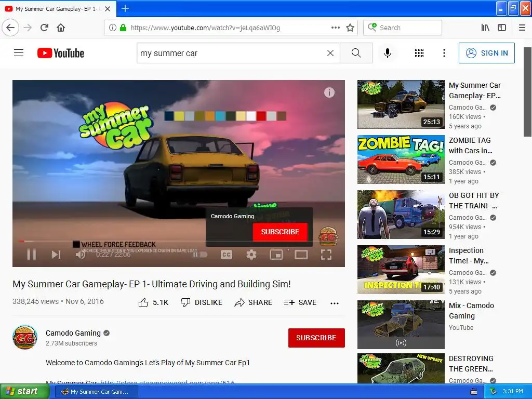532x399 pixels.
Task: Toggle the Firefox sidebar view
Action: 502,28
